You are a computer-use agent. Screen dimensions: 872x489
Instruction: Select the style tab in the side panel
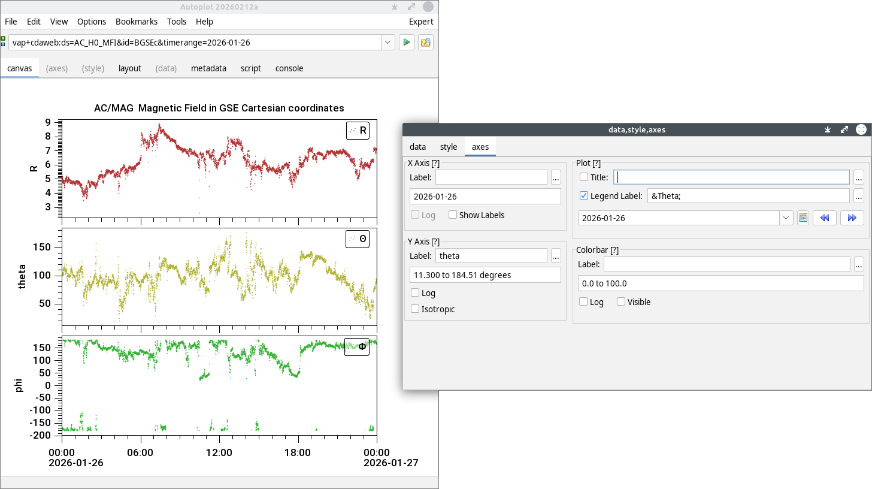click(x=448, y=147)
